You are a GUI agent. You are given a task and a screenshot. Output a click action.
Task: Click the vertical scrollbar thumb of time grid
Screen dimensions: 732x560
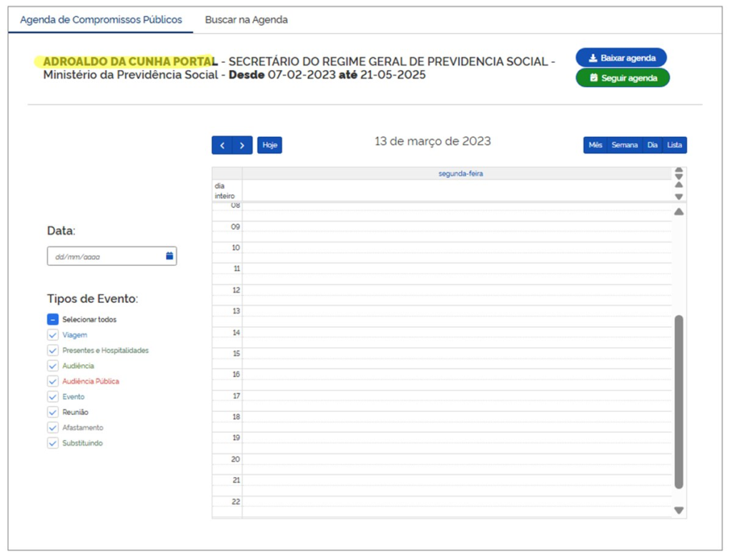pyautogui.click(x=678, y=400)
